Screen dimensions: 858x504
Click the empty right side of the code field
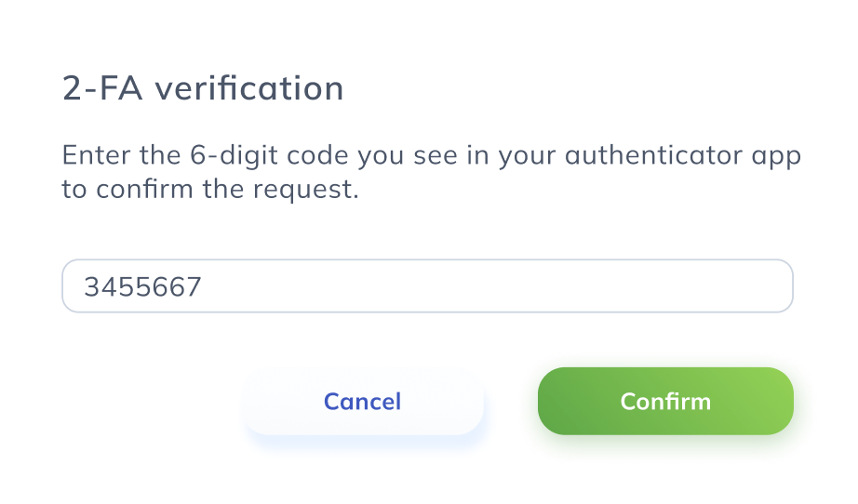pyautogui.click(x=651, y=285)
